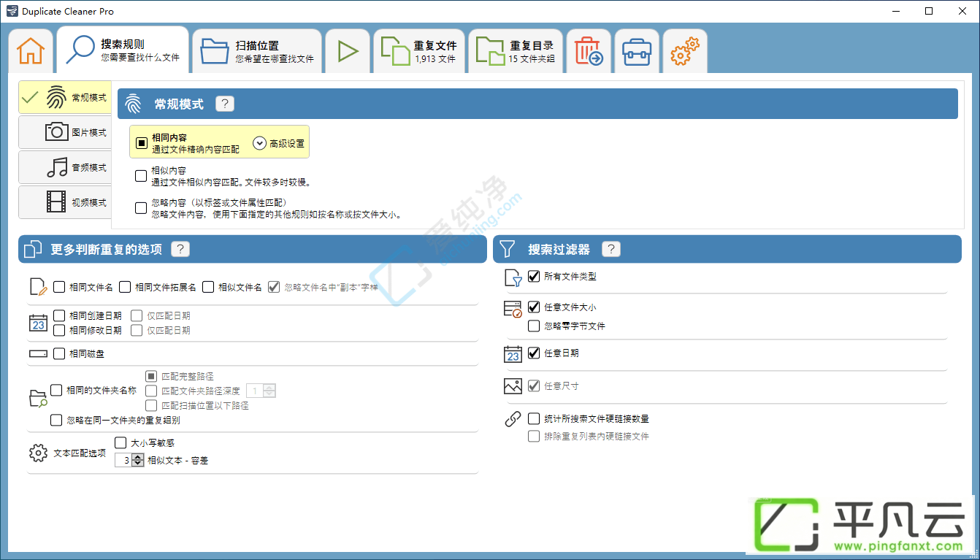Select 图片模式 in the sidebar
Screen dimensions: 980x560
tap(65, 132)
